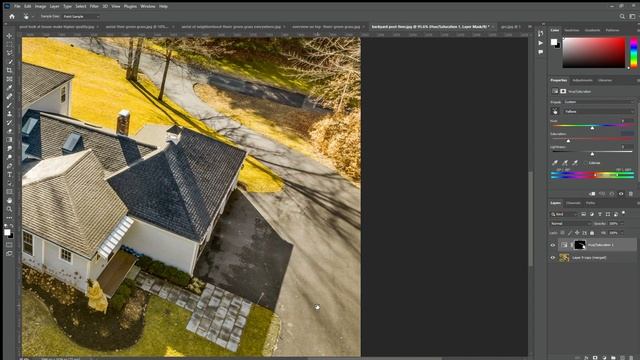Toggle adjustment visibility eye in Properties footer

coord(621,194)
